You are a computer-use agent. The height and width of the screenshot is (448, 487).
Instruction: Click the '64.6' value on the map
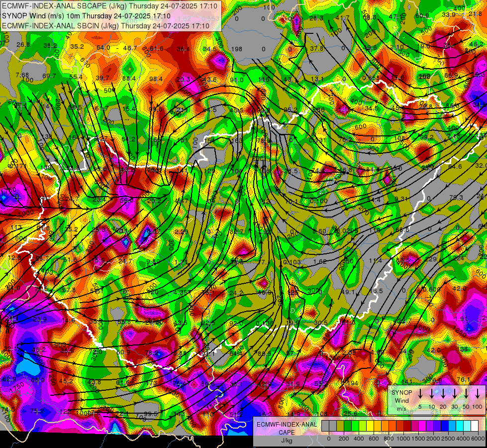(x=455, y=167)
